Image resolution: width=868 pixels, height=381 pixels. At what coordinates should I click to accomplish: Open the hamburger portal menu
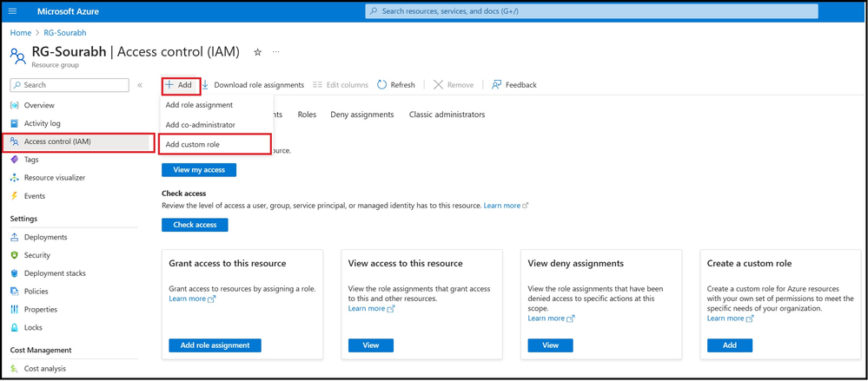[13, 11]
